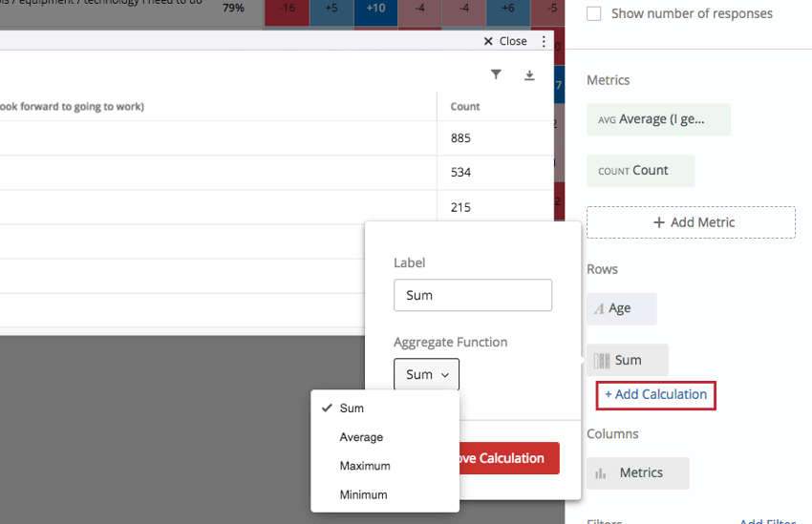Click the filter funnel icon
This screenshot has width=812, height=524.
[x=496, y=74]
